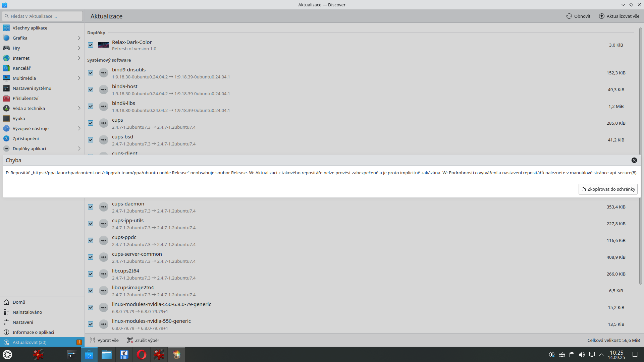Click the Zpřístupnění accessibility icon
Viewport: 644px width, 362px height.
coord(6,138)
